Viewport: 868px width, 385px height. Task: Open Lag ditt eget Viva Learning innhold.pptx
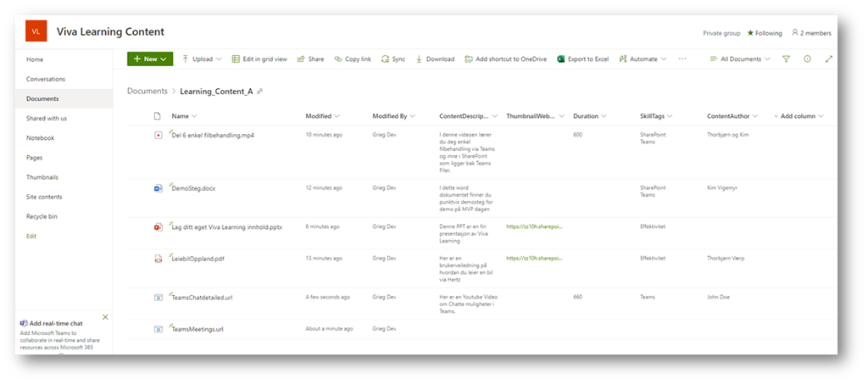click(227, 227)
